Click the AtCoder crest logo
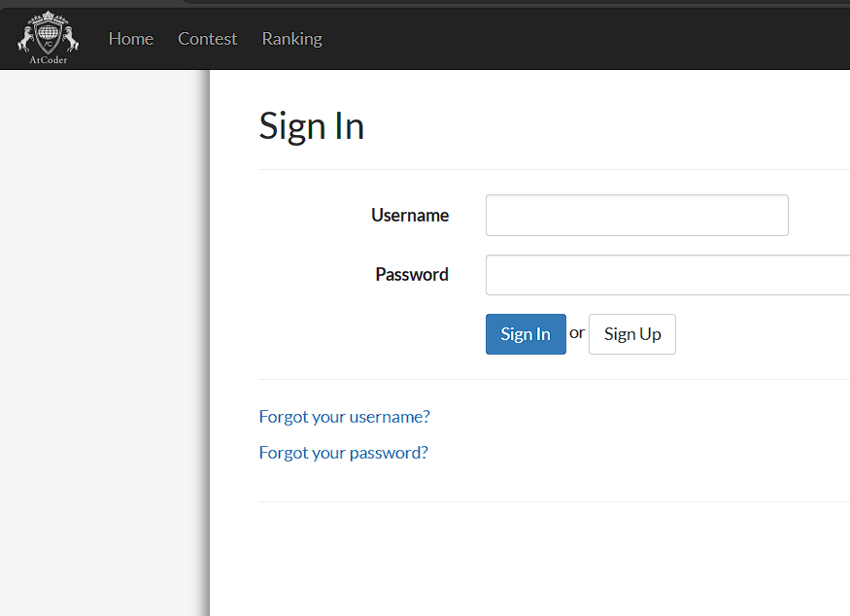The width and height of the screenshot is (850, 616). (x=48, y=37)
